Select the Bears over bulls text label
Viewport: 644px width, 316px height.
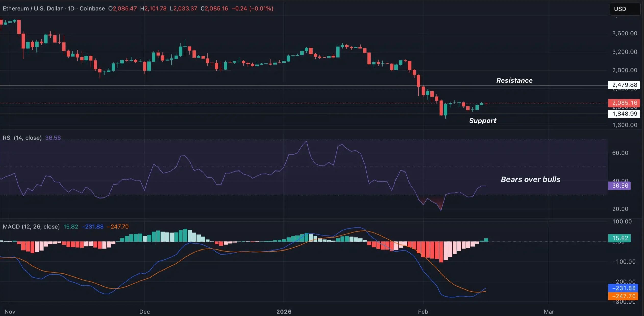pyautogui.click(x=530, y=179)
